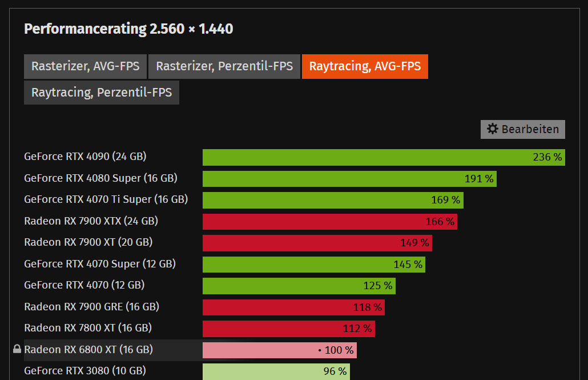Select Radeon RX 7900 XTX (24 GB) label
Screen dimensions: 588x380
point(91,221)
